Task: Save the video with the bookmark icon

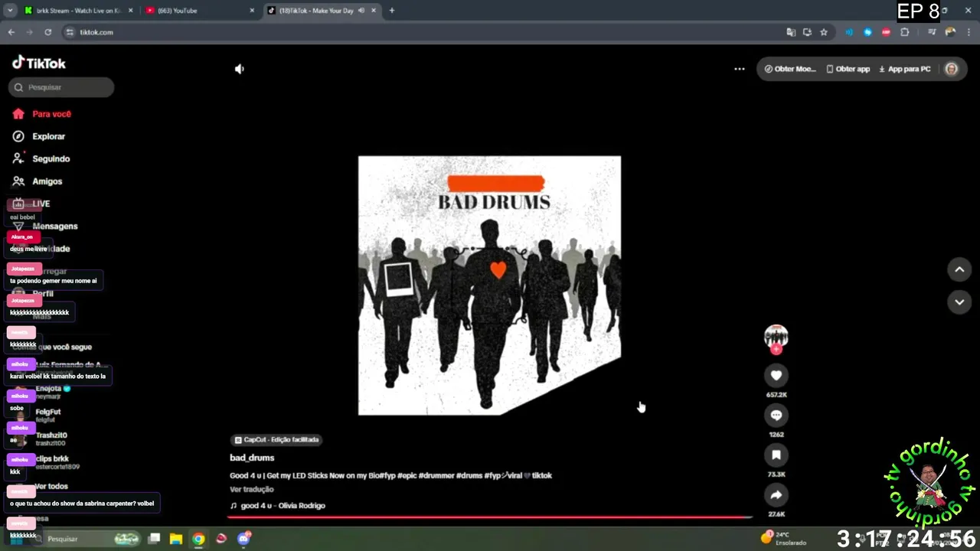Action: [776, 455]
